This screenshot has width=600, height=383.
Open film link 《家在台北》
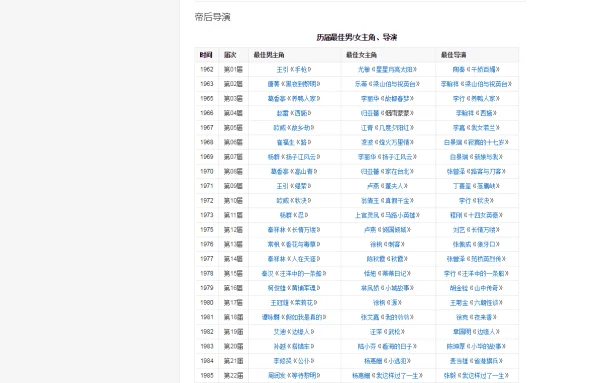tap(397, 171)
